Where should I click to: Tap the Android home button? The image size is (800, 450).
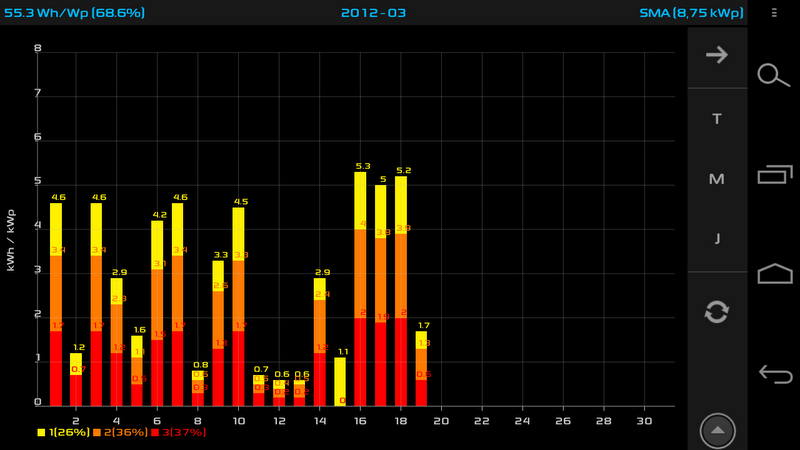(x=775, y=273)
